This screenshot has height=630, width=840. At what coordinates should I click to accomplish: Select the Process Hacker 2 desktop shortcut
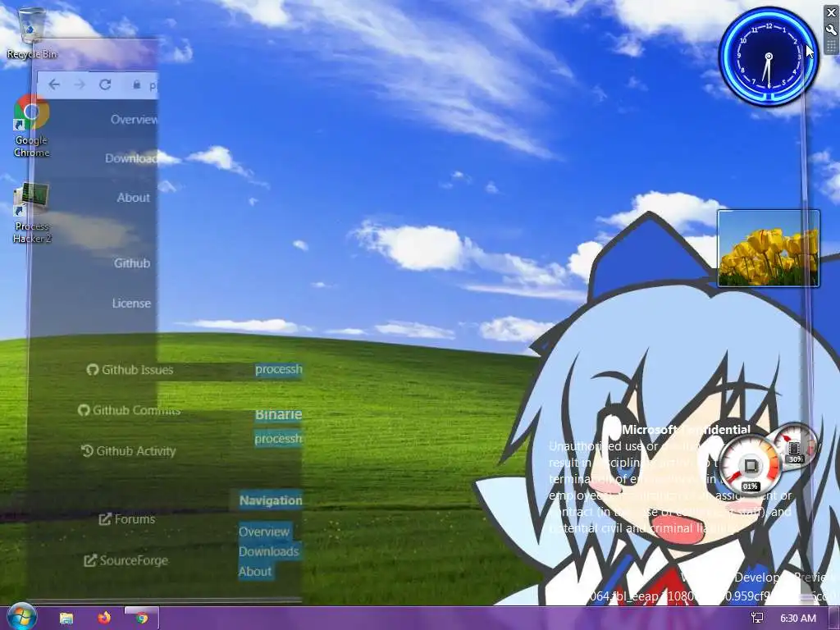(x=32, y=213)
